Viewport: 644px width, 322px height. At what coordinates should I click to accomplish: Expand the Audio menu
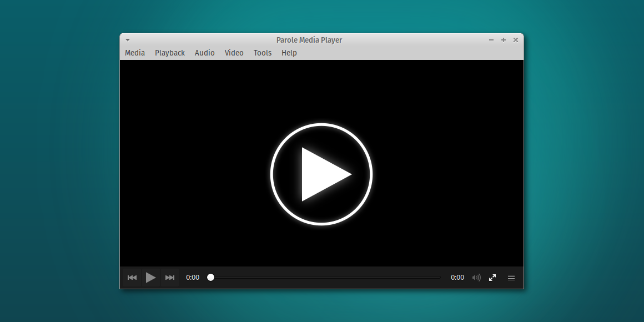[204, 53]
